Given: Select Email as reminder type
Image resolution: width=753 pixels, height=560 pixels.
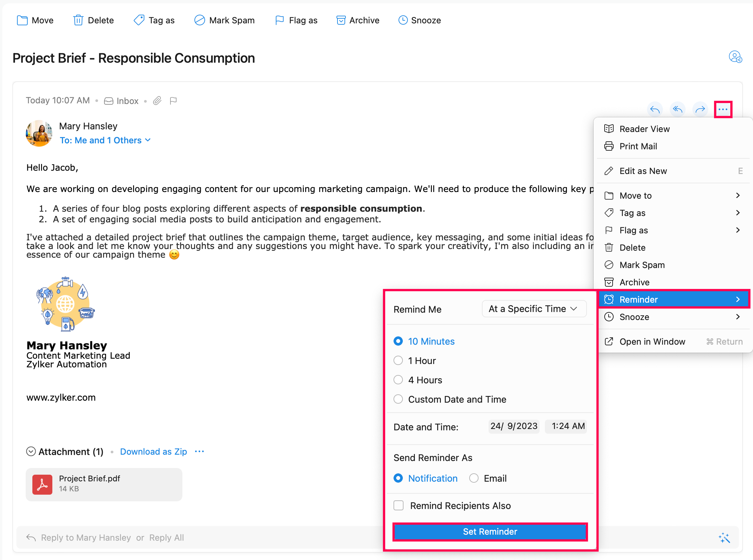Looking at the screenshot, I should [474, 478].
